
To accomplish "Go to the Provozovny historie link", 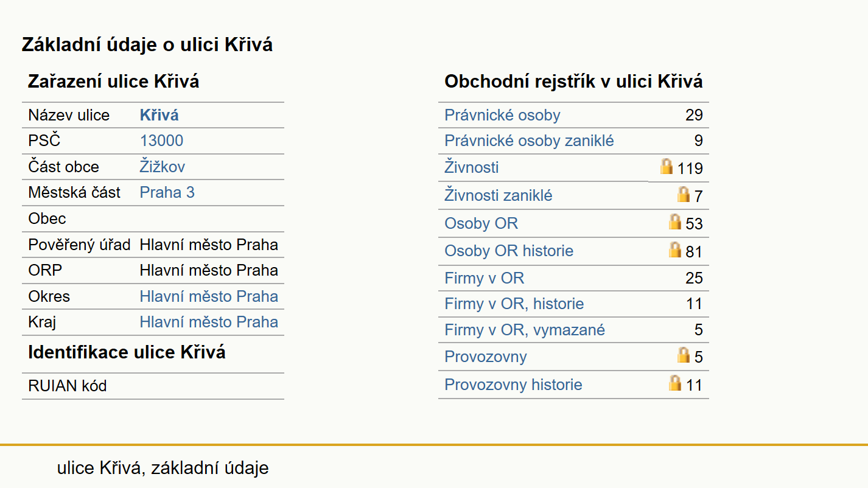I will tap(513, 385).
